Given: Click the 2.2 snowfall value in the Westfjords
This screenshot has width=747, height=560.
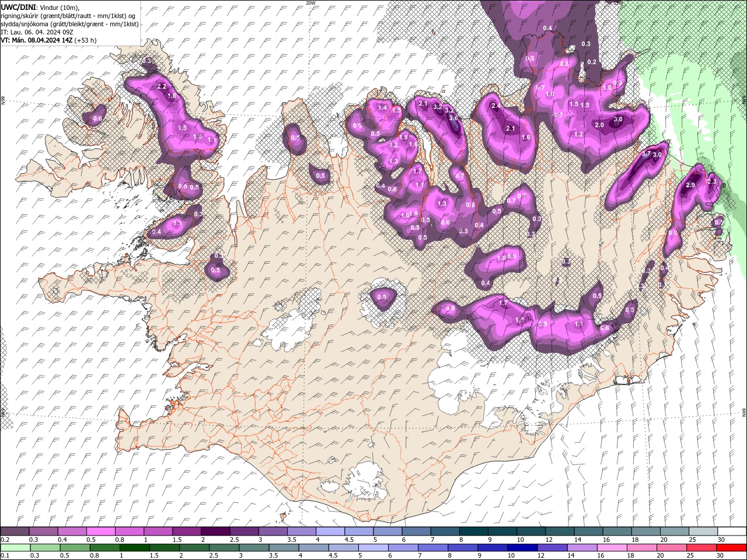Looking at the screenshot, I should pos(162,86).
